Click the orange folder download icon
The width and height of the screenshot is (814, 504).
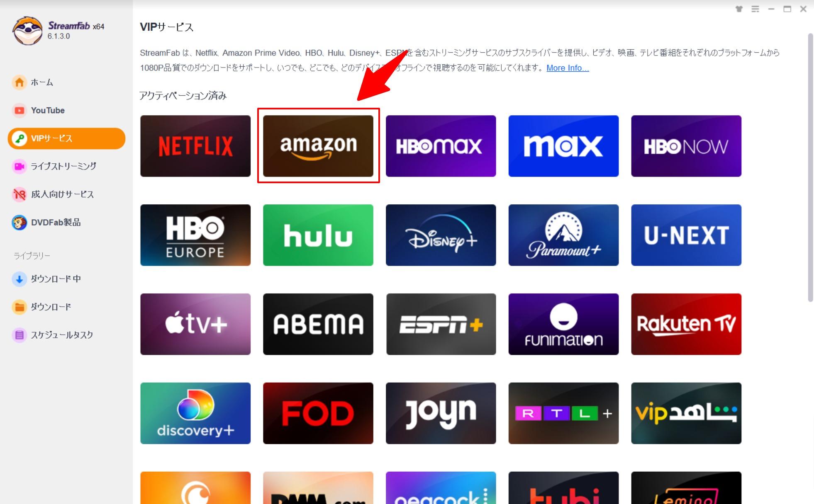click(x=19, y=307)
